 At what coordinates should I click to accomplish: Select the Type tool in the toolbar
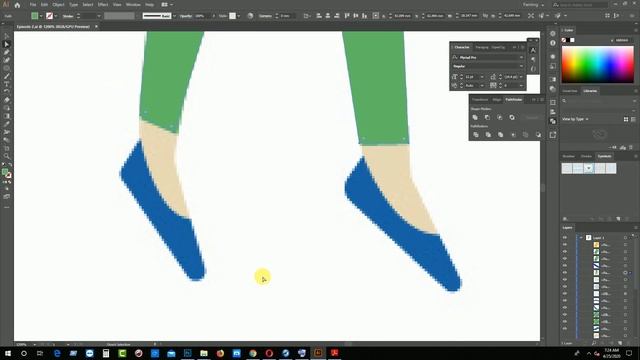7,84
